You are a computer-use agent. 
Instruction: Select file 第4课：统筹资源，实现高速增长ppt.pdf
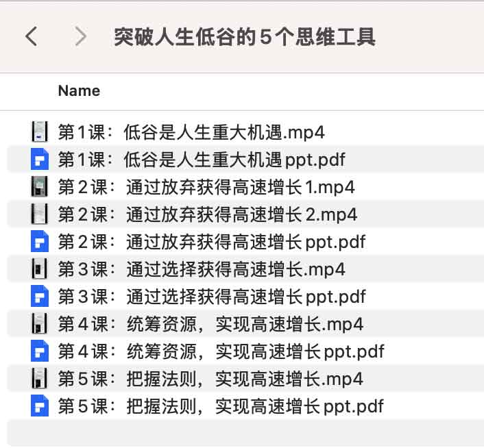tap(221, 351)
